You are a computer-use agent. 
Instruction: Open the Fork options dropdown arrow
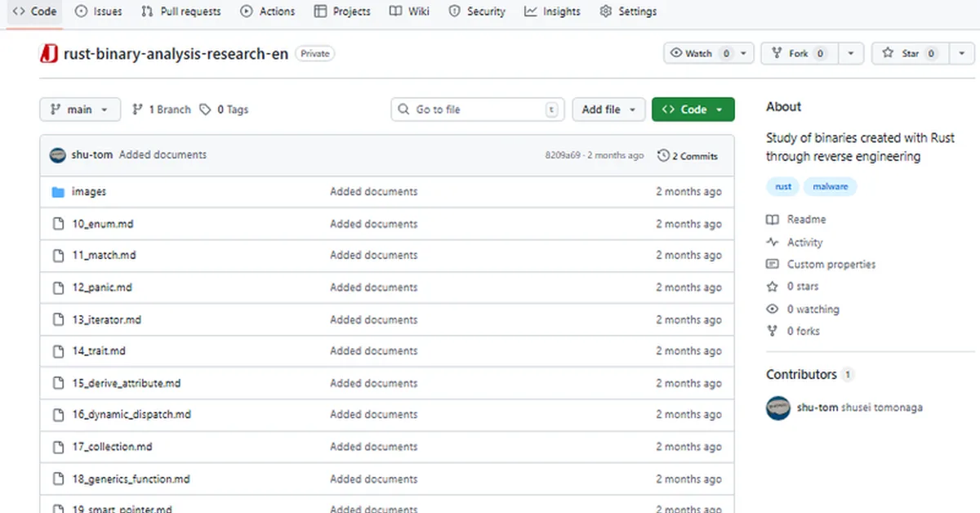pos(850,54)
